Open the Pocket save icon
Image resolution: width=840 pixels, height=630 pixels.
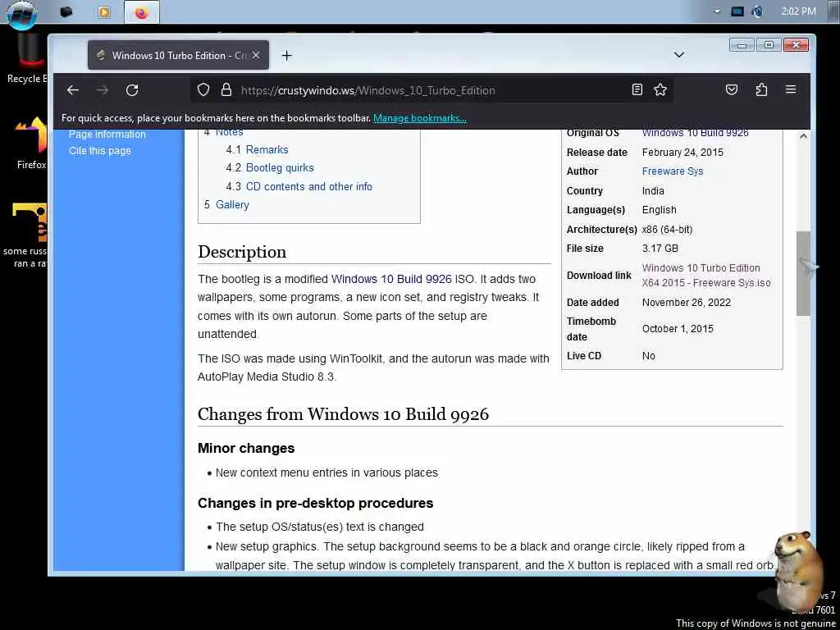pos(731,89)
